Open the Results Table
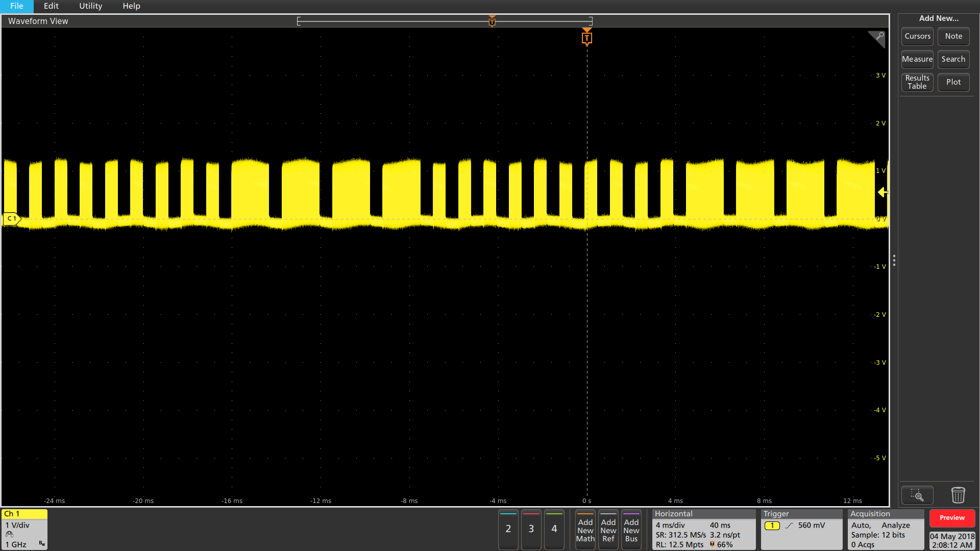980x551 pixels. click(x=917, y=82)
